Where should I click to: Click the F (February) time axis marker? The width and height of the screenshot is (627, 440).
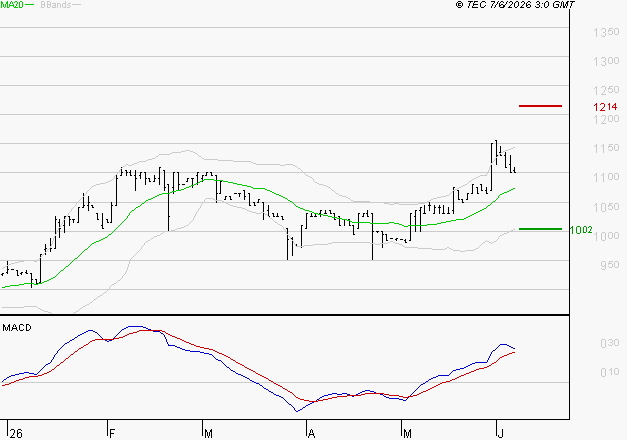pos(112,434)
